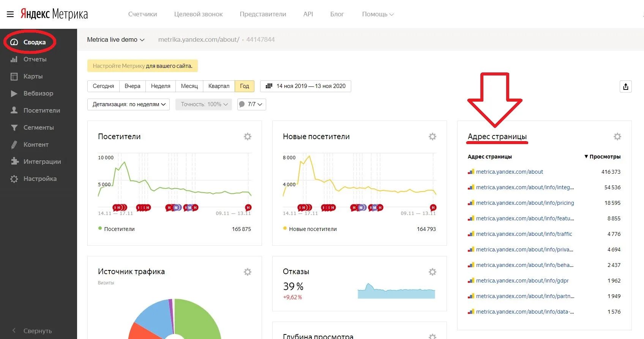Click chart icon beside /about/info/data-... row
644x339 pixels.
click(471, 312)
